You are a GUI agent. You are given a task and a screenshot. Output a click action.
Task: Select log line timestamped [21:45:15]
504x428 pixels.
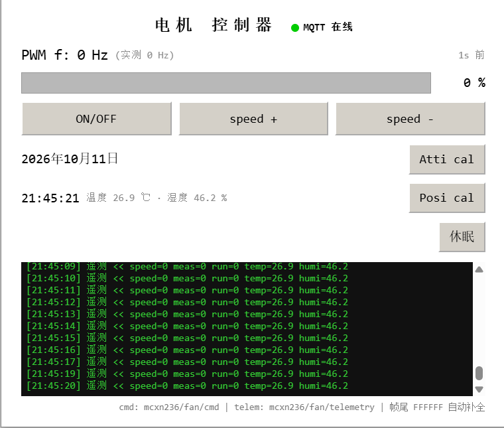point(187,338)
